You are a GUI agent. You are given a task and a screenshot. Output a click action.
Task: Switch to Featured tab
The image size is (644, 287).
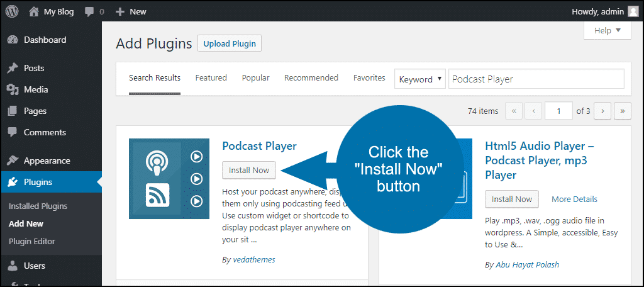tap(211, 77)
